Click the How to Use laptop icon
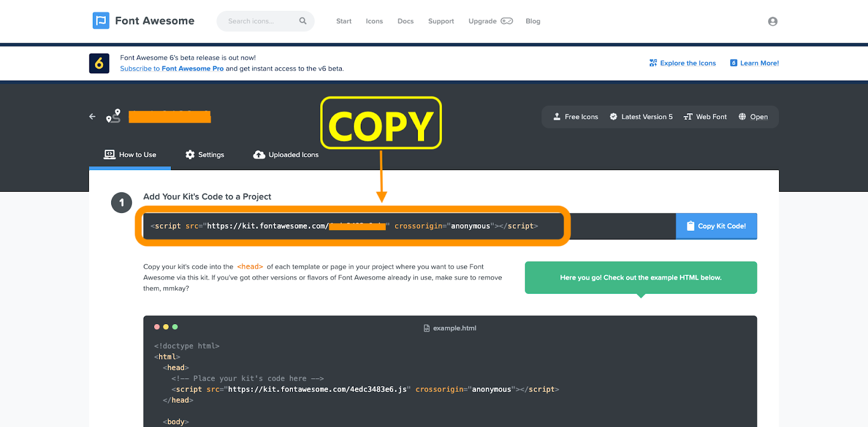This screenshot has width=868, height=427. [x=110, y=154]
